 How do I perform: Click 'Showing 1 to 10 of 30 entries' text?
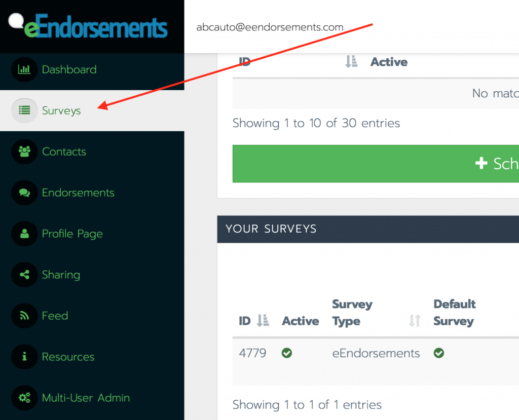(x=316, y=123)
